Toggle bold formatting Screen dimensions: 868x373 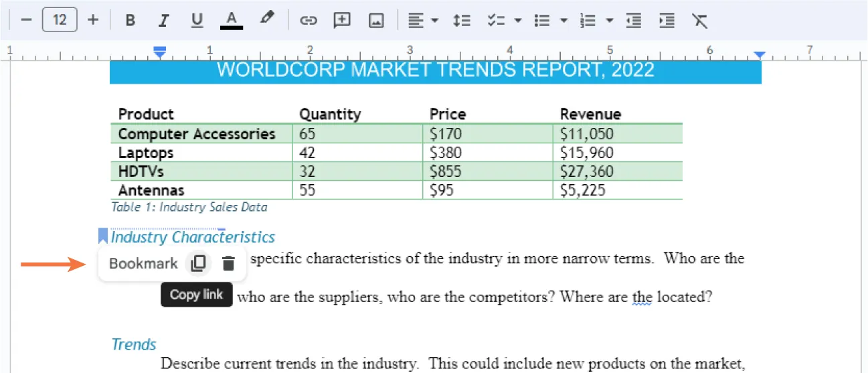pyautogui.click(x=131, y=20)
